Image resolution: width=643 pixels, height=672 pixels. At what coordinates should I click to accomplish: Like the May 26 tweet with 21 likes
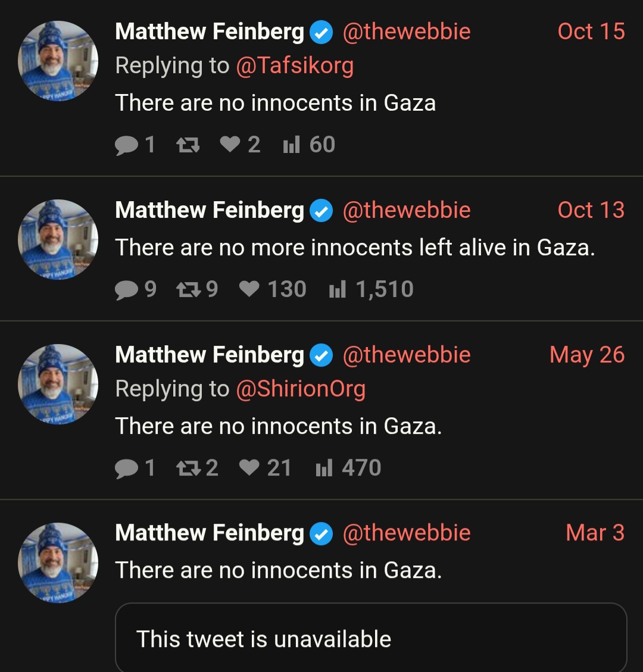click(x=249, y=467)
